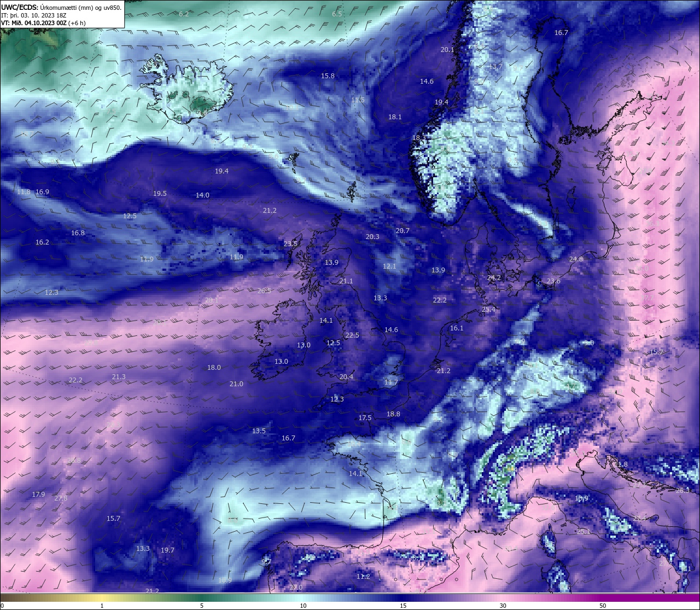Select the 11.5 value label
This screenshot has height=610, width=700.
pos(358,100)
